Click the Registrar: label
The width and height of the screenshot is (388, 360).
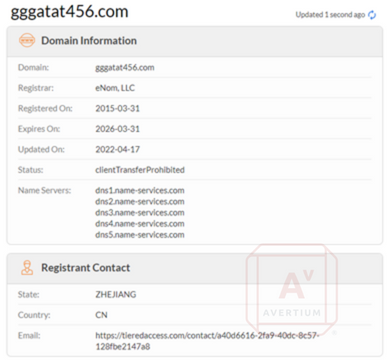point(36,88)
